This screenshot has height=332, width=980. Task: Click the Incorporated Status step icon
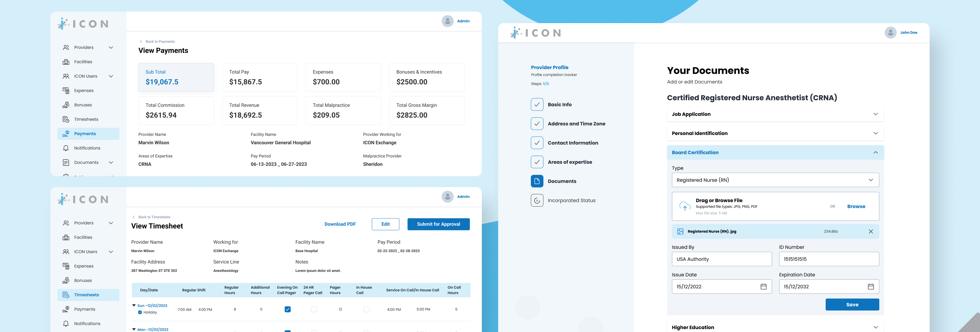pyautogui.click(x=537, y=200)
